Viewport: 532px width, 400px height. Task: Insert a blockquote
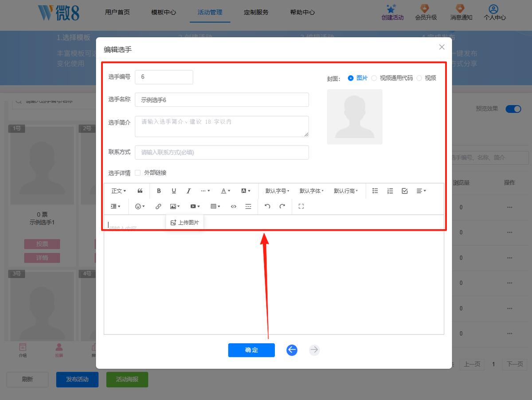point(140,191)
